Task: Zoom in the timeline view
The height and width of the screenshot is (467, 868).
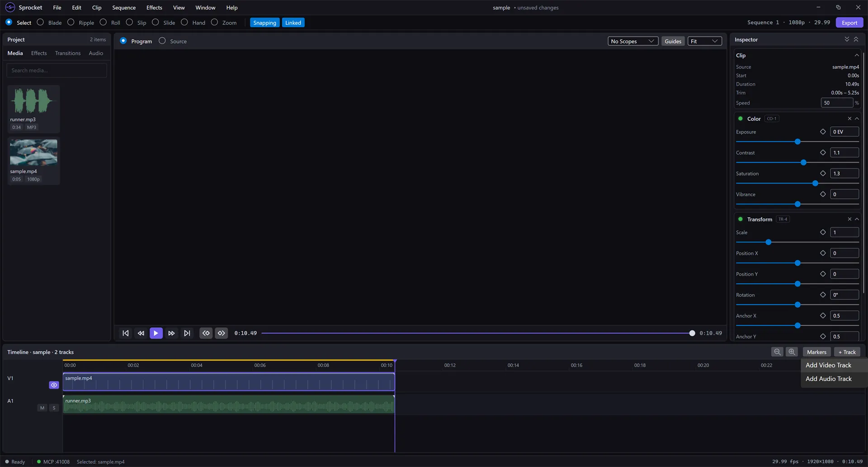Action: [x=792, y=352]
